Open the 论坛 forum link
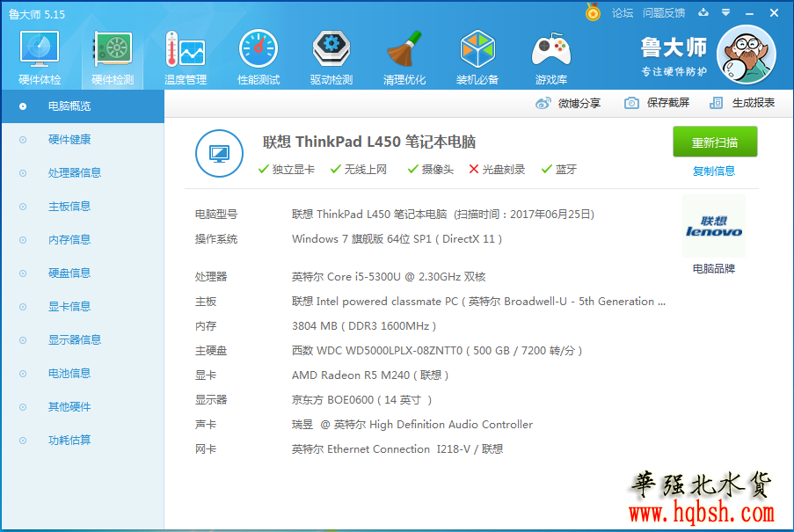 [623, 13]
